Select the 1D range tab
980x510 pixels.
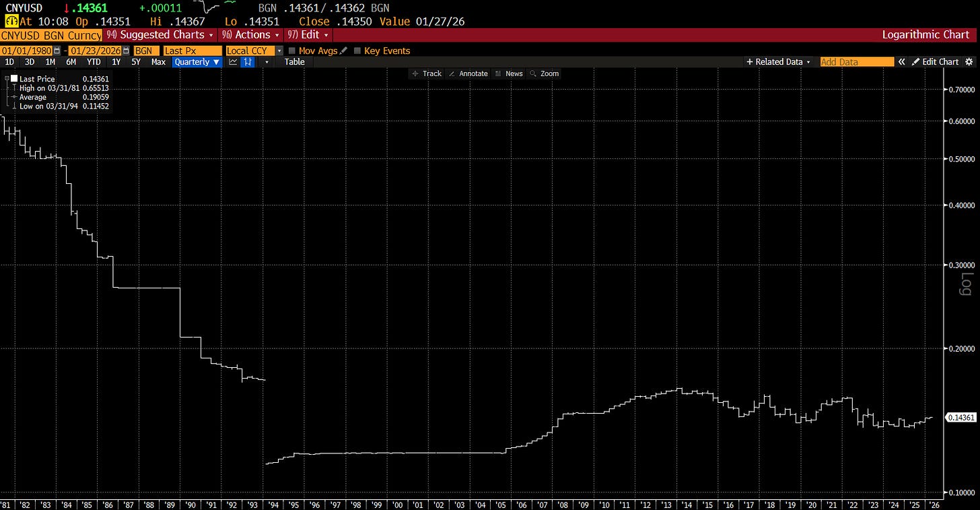(x=9, y=62)
